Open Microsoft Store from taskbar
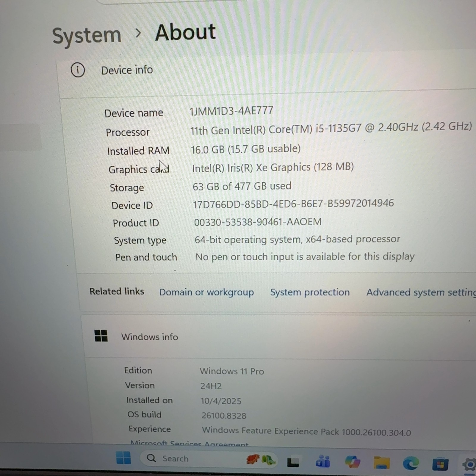 440,464
